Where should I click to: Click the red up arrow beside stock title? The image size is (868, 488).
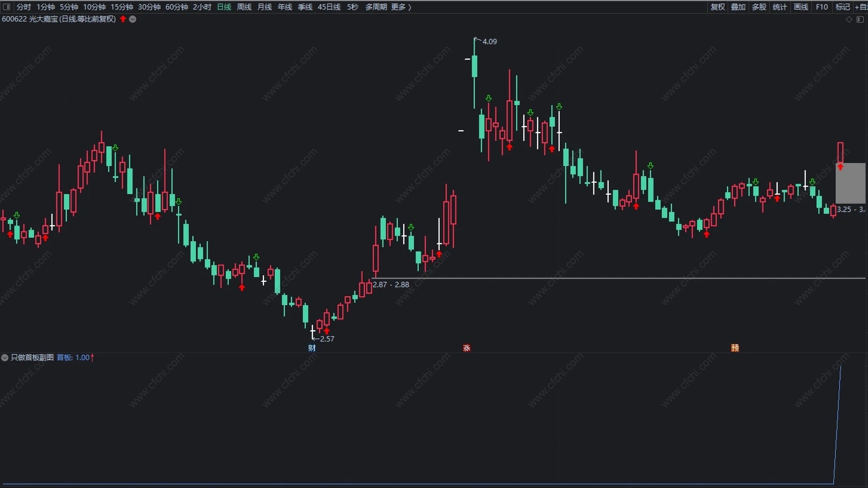point(123,19)
